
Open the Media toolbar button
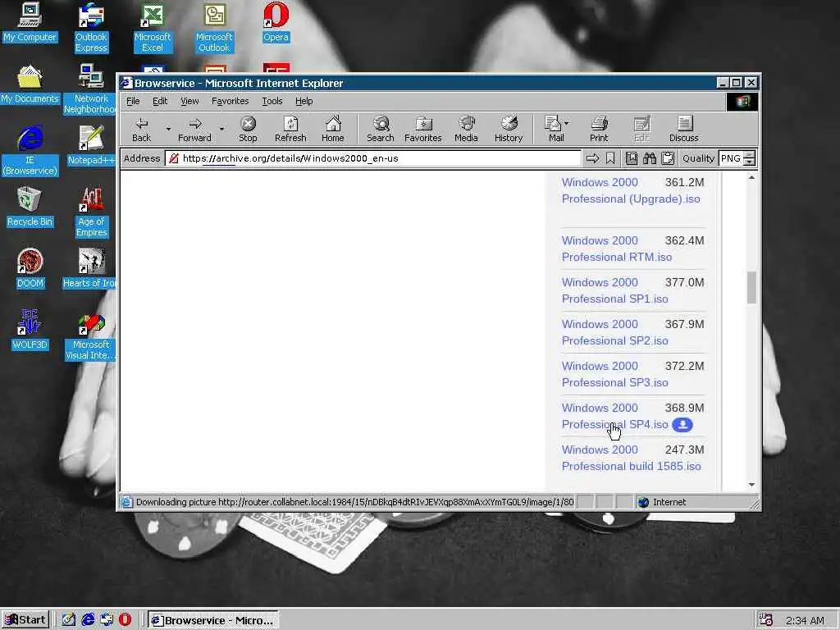tap(466, 129)
